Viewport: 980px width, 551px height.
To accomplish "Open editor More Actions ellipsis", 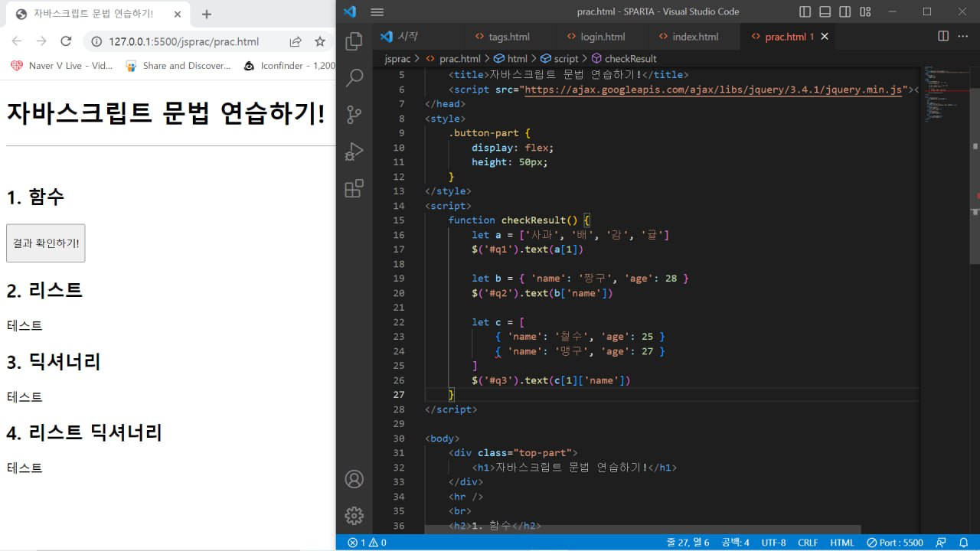I will click(x=964, y=36).
